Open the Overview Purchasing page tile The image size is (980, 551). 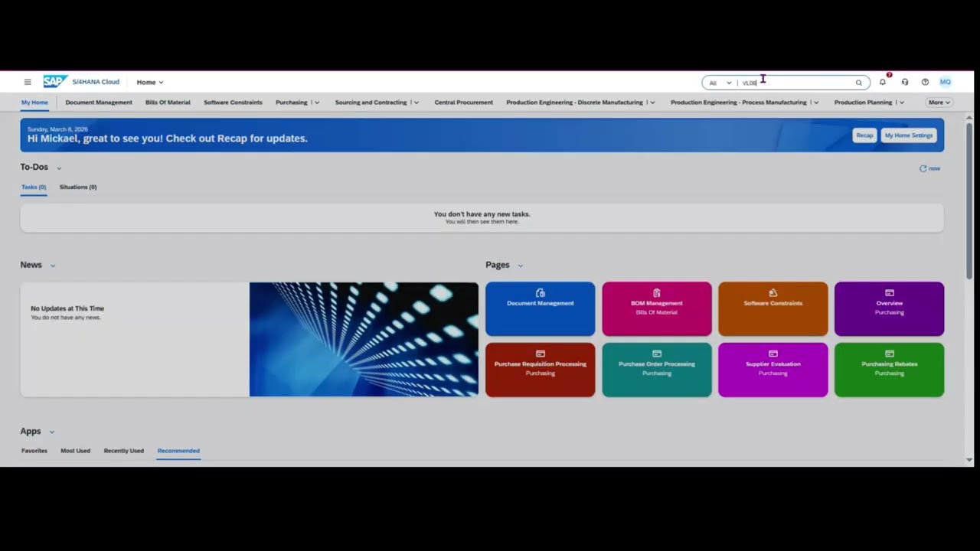tap(890, 309)
